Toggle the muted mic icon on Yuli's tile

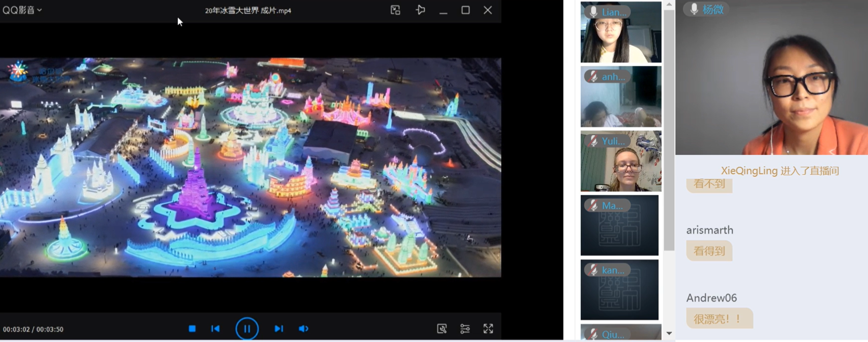pyautogui.click(x=593, y=141)
